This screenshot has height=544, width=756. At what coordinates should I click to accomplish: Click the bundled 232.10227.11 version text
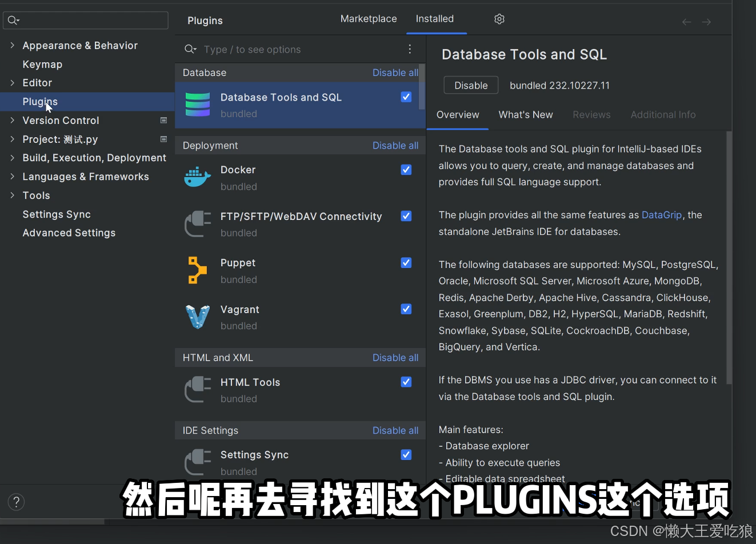click(559, 85)
